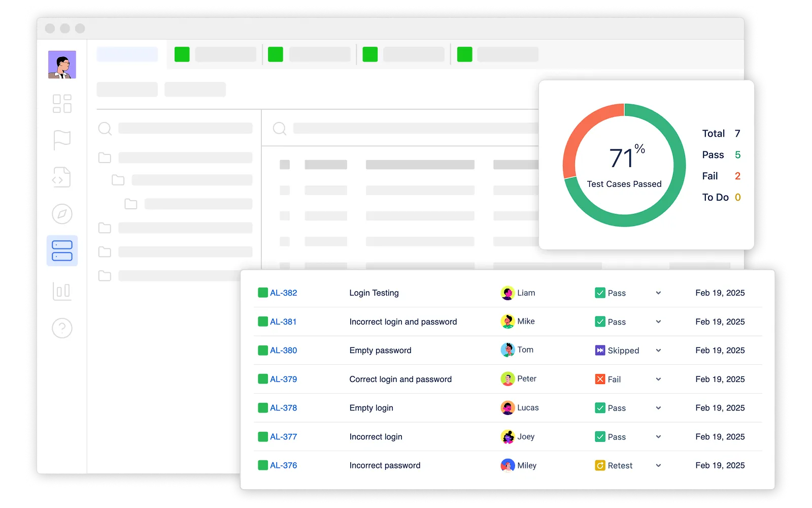This screenshot has width=812, height=508.
Task: Tick the header checkbox in the grey table
Action: pos(285,165)
